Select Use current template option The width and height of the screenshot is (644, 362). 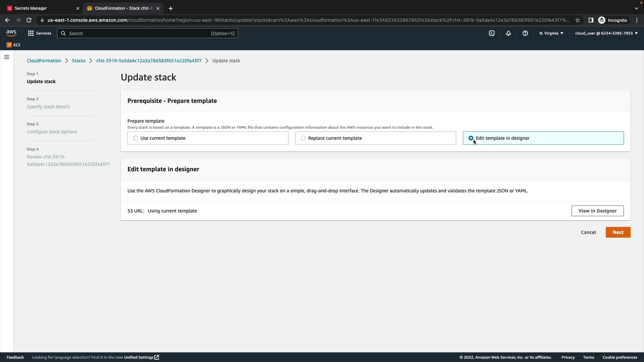point(136,138)
